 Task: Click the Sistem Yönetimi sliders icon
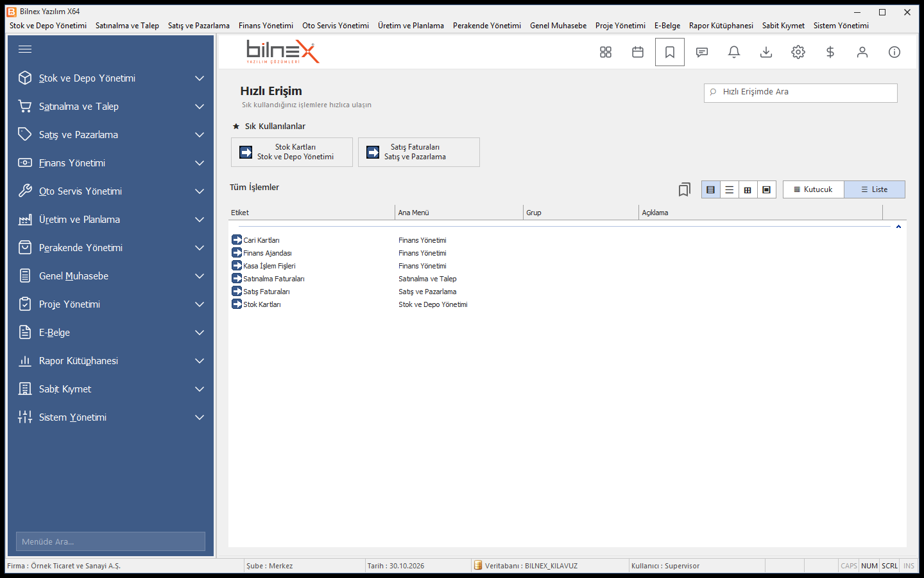point(25,417)
